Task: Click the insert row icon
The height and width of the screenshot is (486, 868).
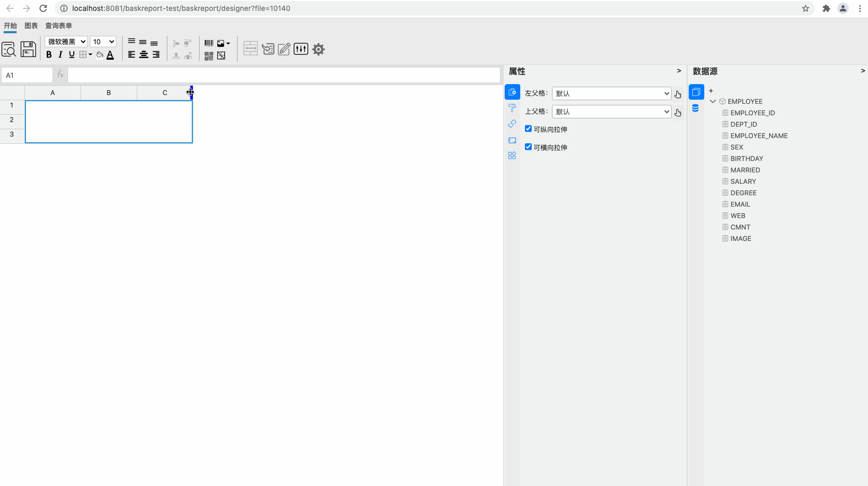Action: (176, 43)
